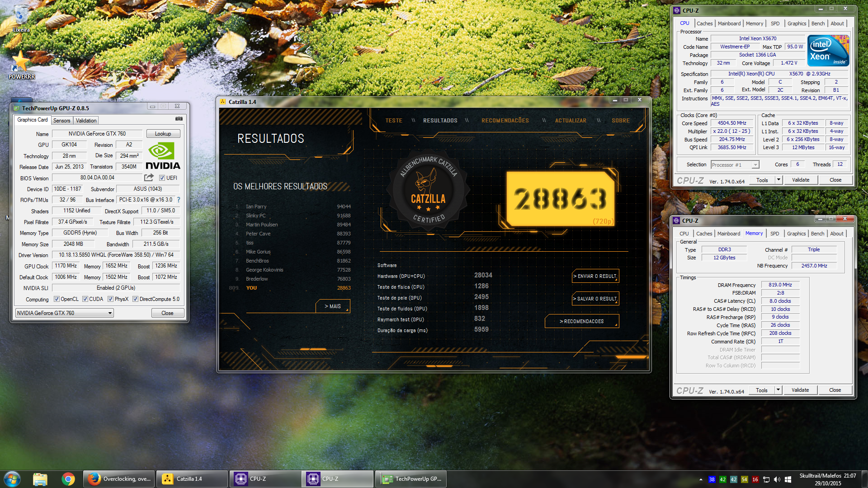Click the SALVAR O RESULT button

(x=595, y=299)
